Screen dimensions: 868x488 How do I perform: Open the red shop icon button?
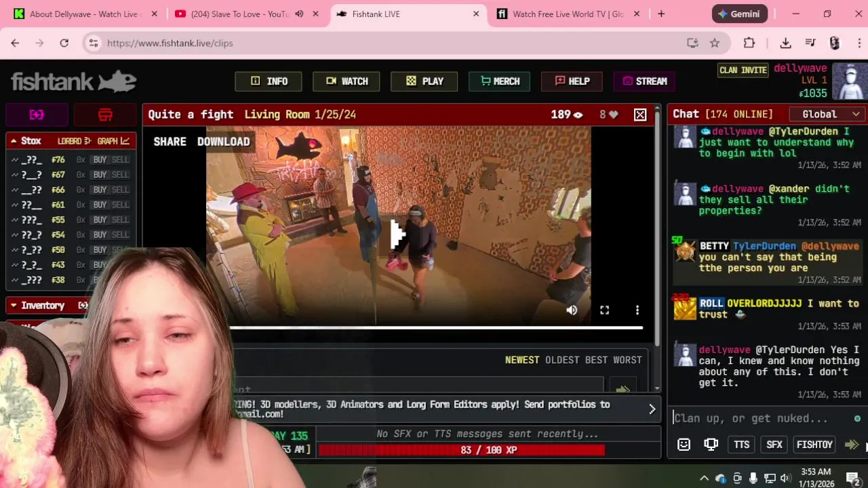(105, 115)
